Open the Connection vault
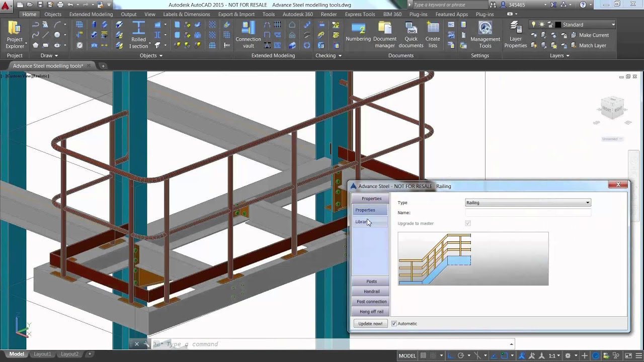The height and width of the screenshot is (362, 644). (248, 35)
